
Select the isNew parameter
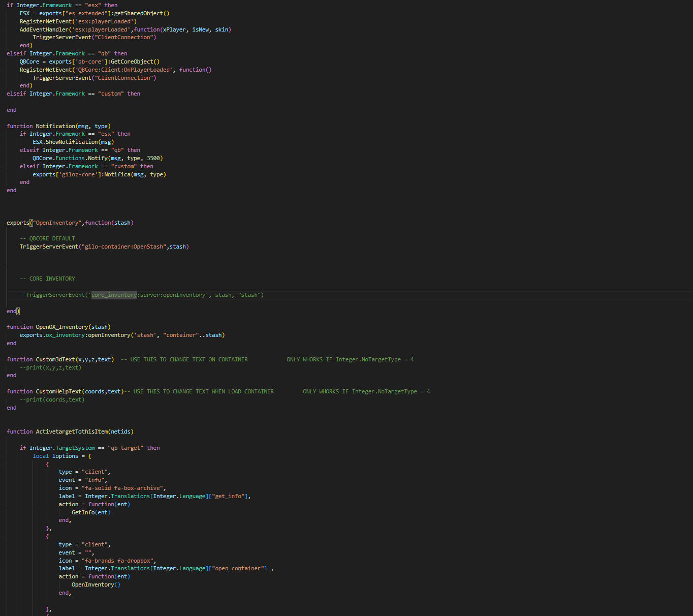(x=200, y=29)
